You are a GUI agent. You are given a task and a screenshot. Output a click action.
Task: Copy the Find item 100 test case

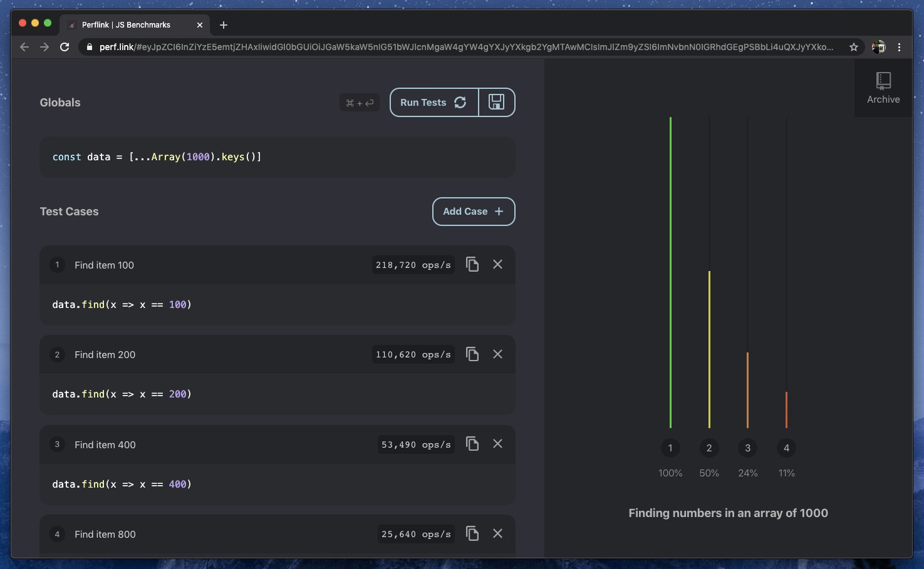click(472, 265)
